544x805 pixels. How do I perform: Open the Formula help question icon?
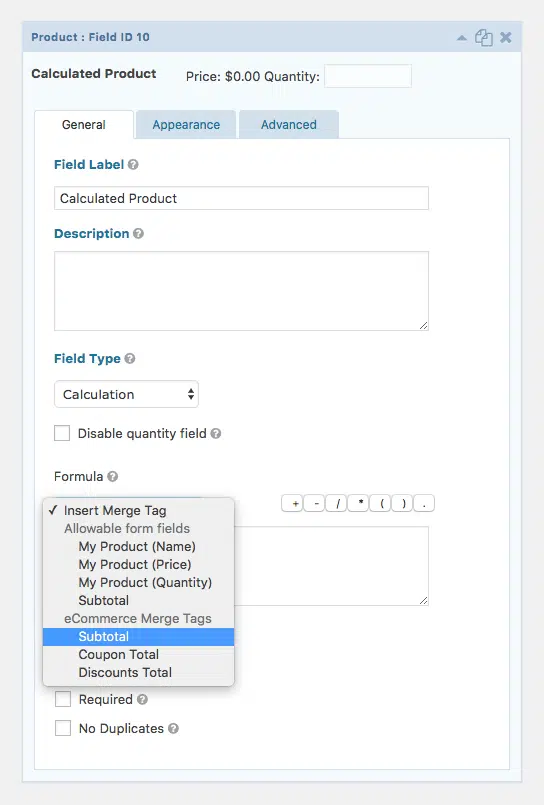(112, 476)
